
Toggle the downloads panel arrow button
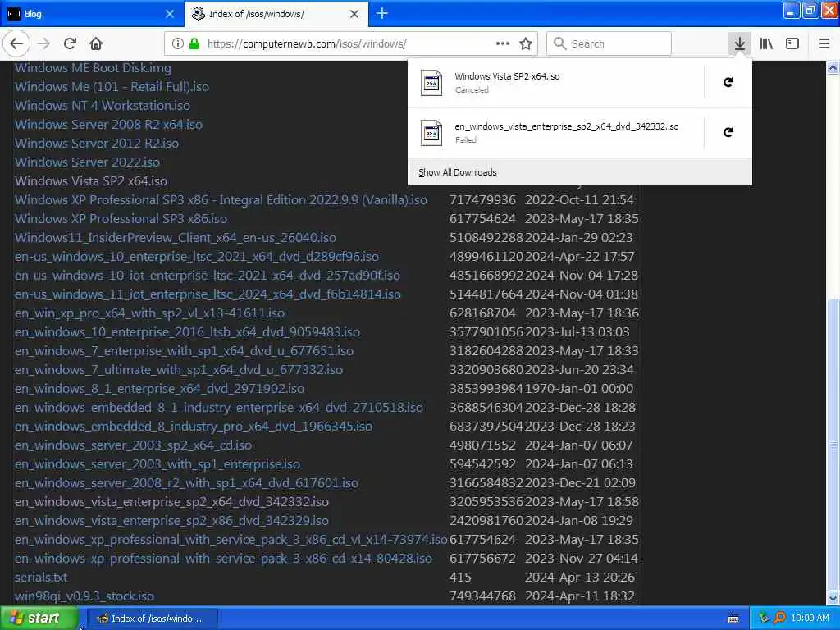739,43
